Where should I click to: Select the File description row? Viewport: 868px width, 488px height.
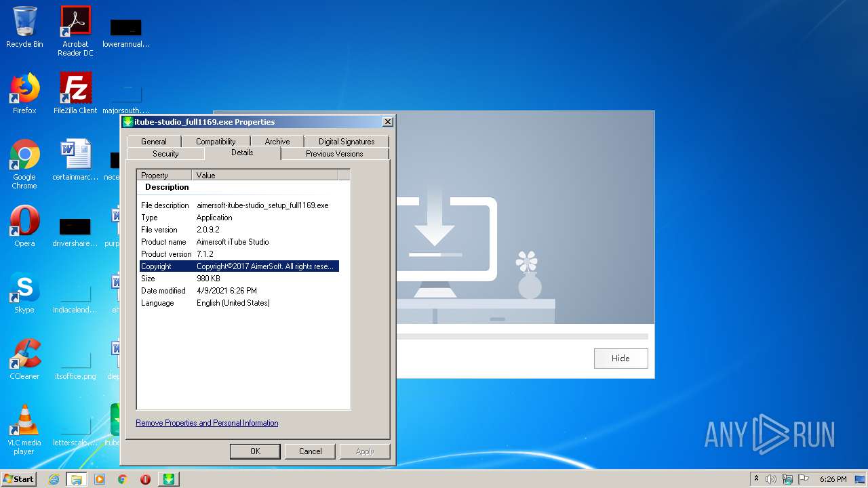[239, 205]
